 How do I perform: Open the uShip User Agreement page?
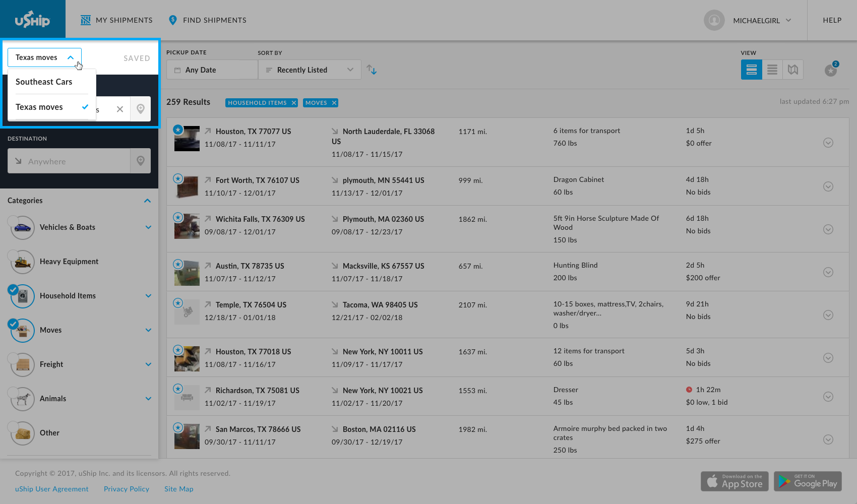coord(51,488)
